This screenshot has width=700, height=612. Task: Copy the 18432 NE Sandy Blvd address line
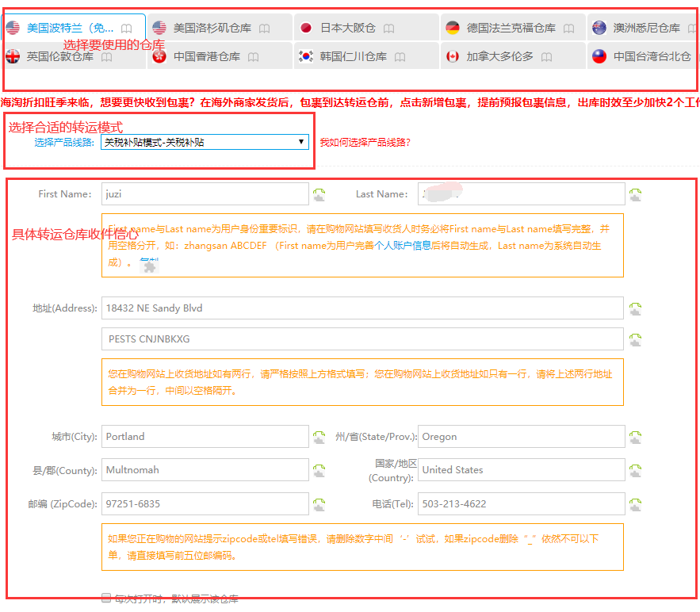coord(635,309)
